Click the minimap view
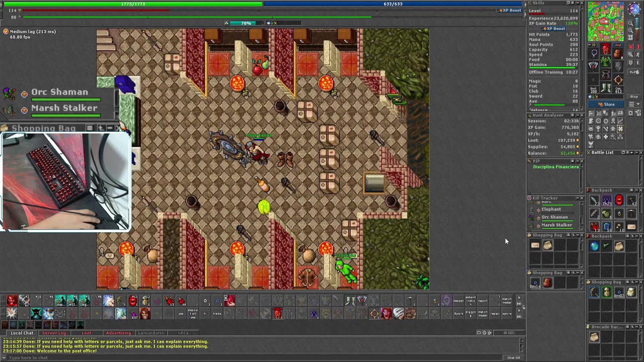This screenshot has height=362, width=644. 606,21
